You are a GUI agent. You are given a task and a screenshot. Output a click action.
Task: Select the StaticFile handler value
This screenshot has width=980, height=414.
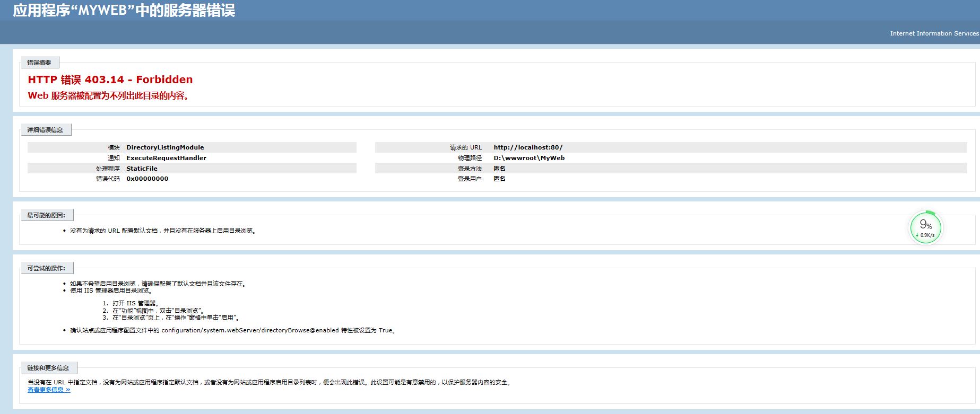[142, 169]
